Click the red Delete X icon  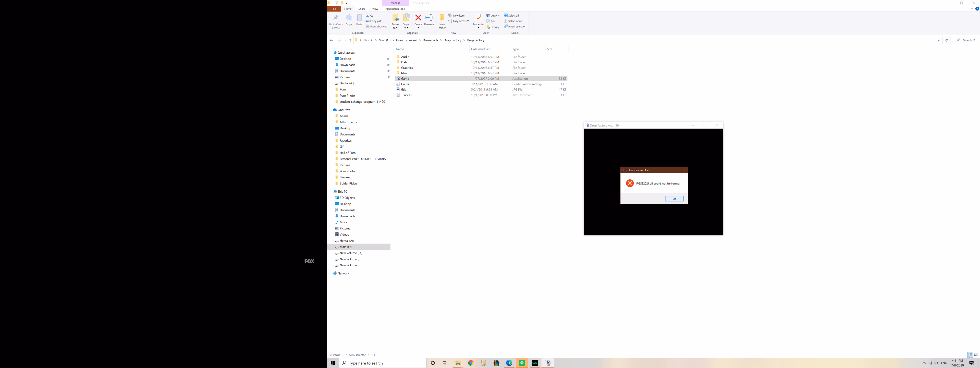point(418,18)
